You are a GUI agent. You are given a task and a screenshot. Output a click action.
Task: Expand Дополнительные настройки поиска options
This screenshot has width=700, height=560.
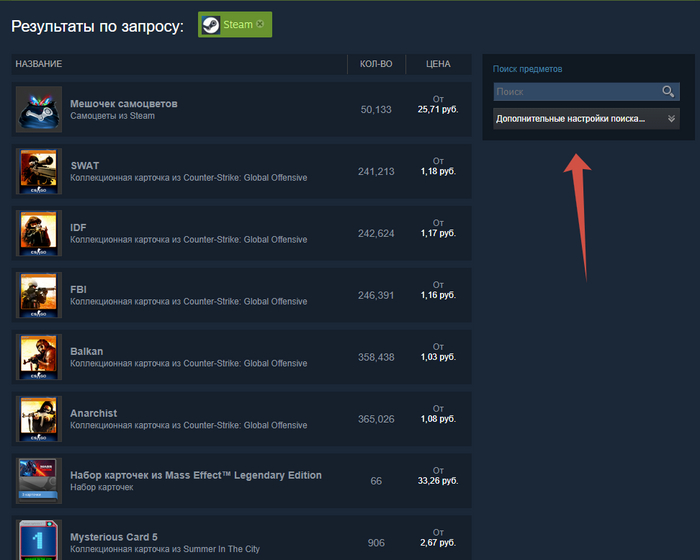586,119
